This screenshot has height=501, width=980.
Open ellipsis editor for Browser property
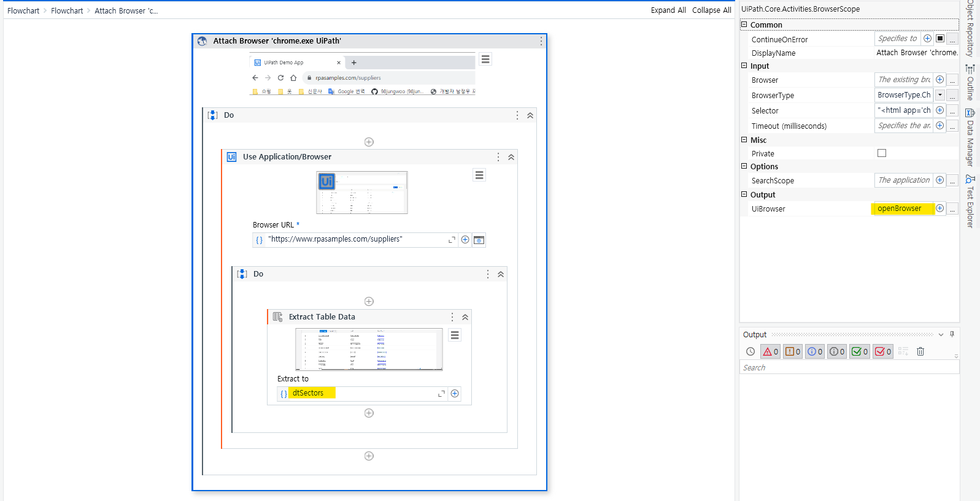click(x=952, y=80)
